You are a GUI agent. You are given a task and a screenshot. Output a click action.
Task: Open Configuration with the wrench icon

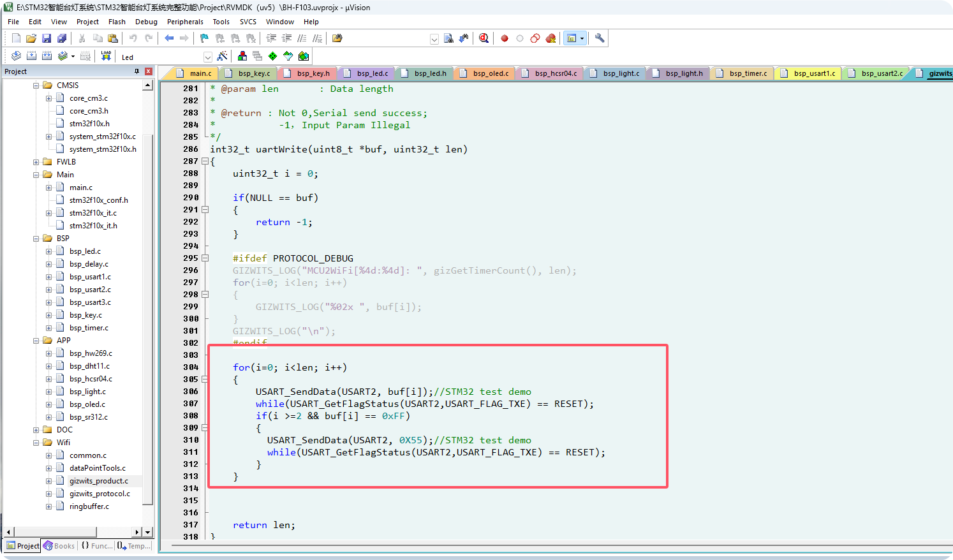pyautogui.click(x=600, y=38)
